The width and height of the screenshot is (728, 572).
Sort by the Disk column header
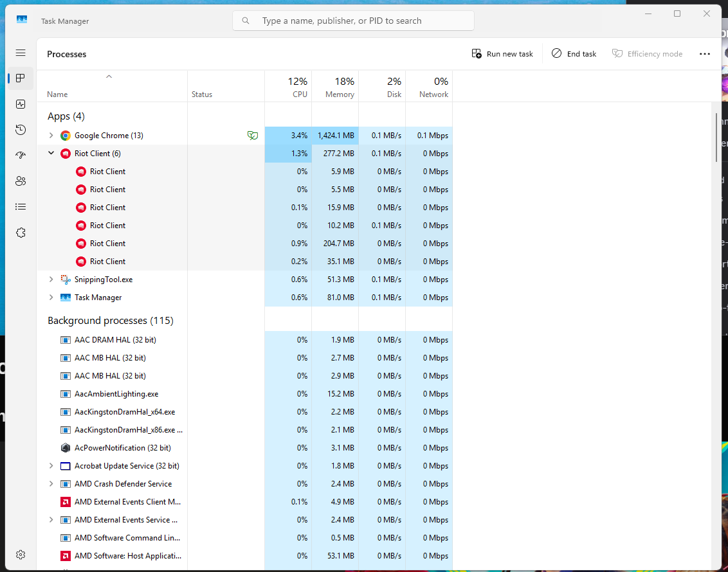(x=381, y=86)
